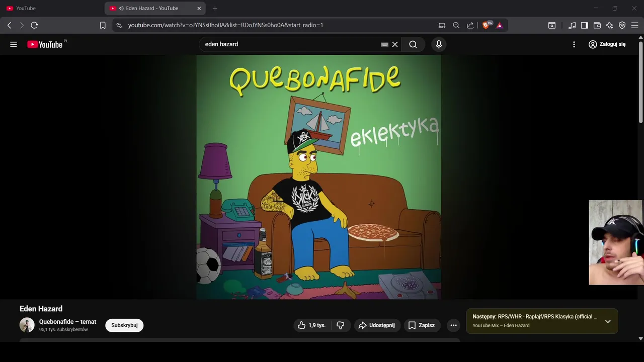Open the next-up RPS/WHR mix panel
This screenshot has width=644, height=362.
(542, 321)
